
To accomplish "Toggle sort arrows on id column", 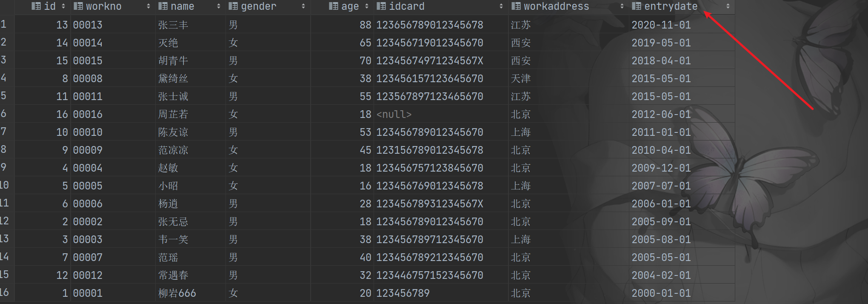I will pos(63,6).
